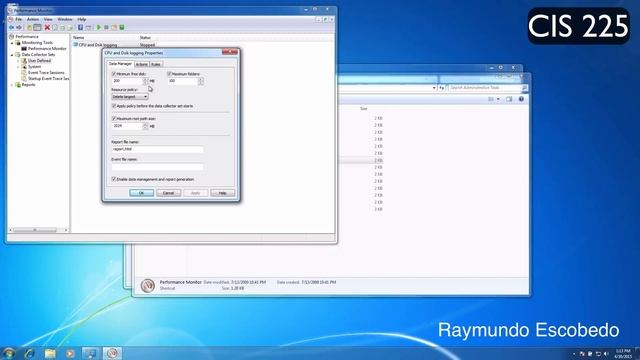Click the Stop data collector set toolbar icon
Image resolution: width=640 pixels, height=360 pixels.
[x=106, y=27]
